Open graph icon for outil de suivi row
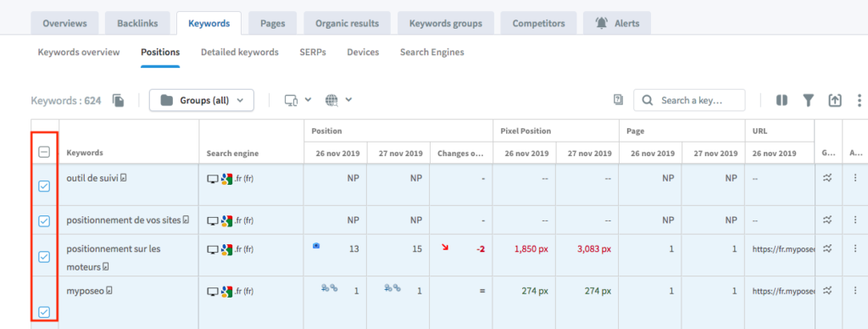The width and height of the screenshot is (868, 329). (x=828, y=178)
